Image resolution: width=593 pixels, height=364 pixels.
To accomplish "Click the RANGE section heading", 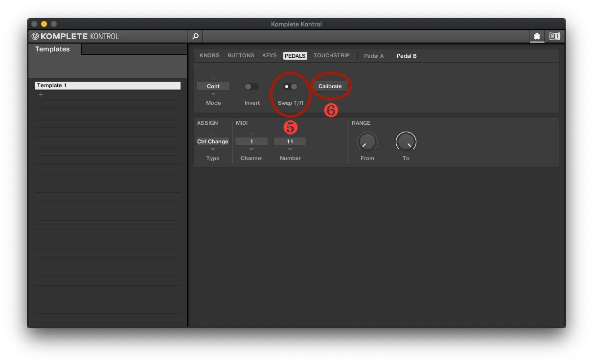I will click(361, 123).
